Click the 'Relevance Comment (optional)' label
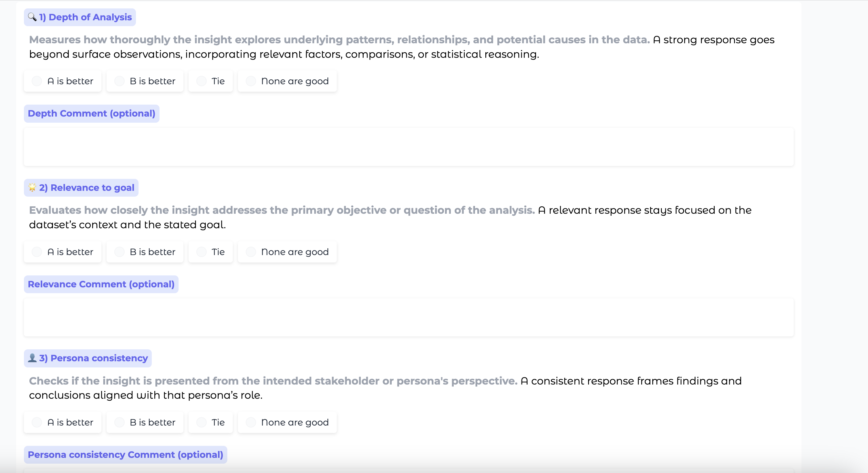Screen dimensions: 868x473 pos(101,284)
